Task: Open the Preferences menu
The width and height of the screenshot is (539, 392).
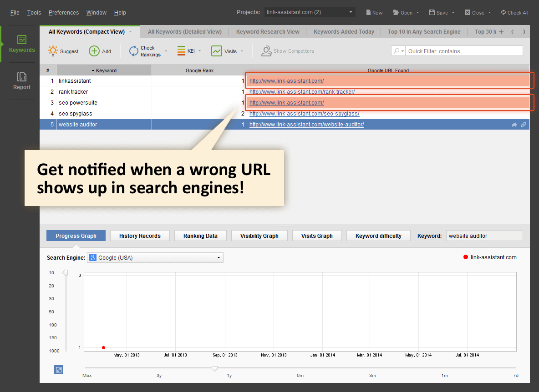Action: pos(64,12)
